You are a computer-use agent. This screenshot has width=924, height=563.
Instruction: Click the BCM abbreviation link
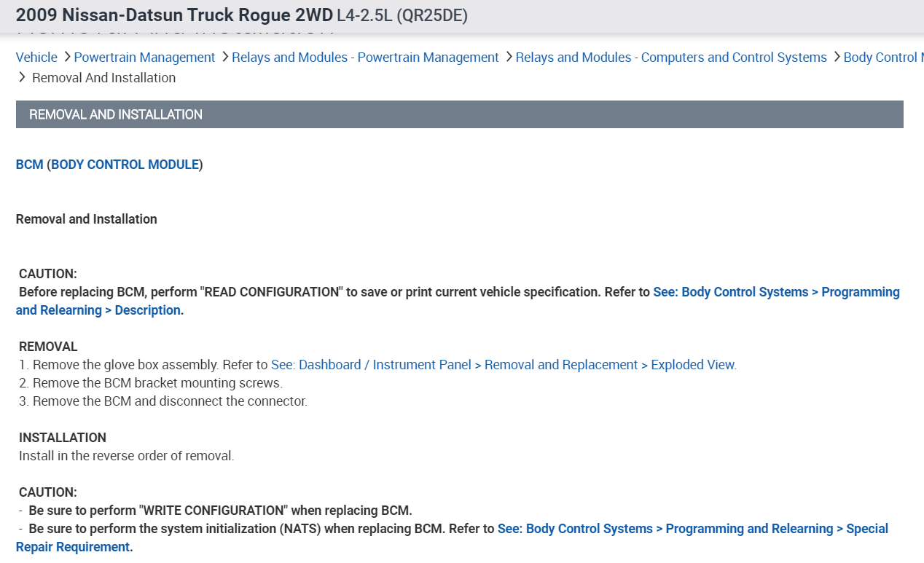[29, 165]
